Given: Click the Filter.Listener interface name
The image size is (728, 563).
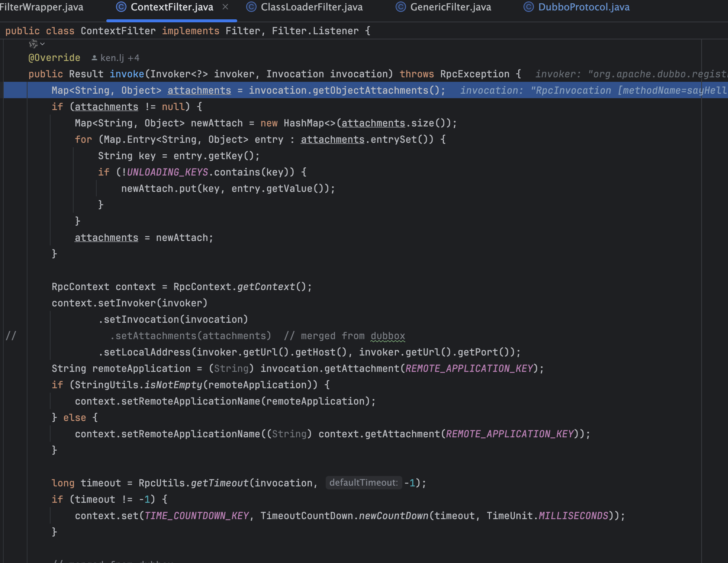Looking at the screenshot, I should tap(315, 31).
